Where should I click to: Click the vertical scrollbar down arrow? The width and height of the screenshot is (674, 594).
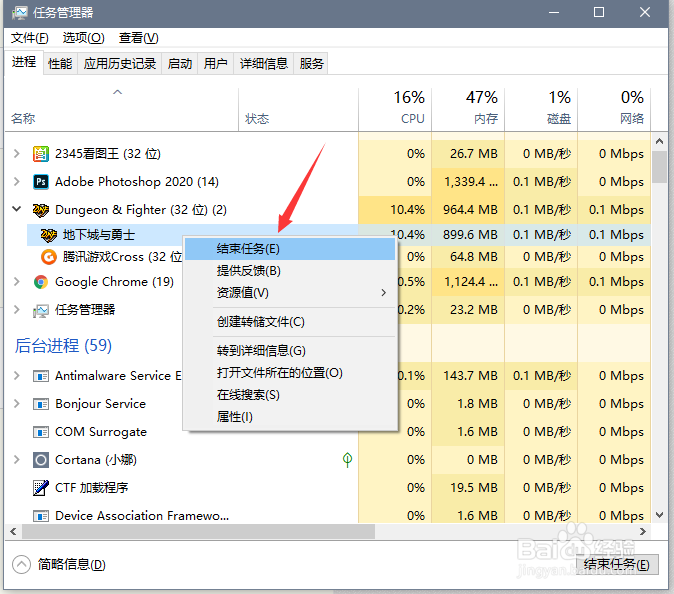(660, 515)
